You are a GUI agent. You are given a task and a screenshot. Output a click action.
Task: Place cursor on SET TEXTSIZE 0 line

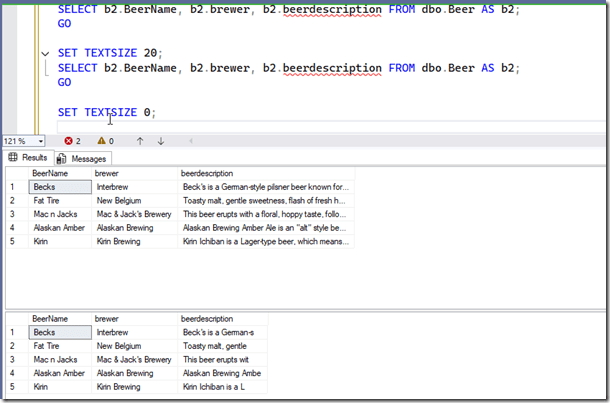click(107, 112)
